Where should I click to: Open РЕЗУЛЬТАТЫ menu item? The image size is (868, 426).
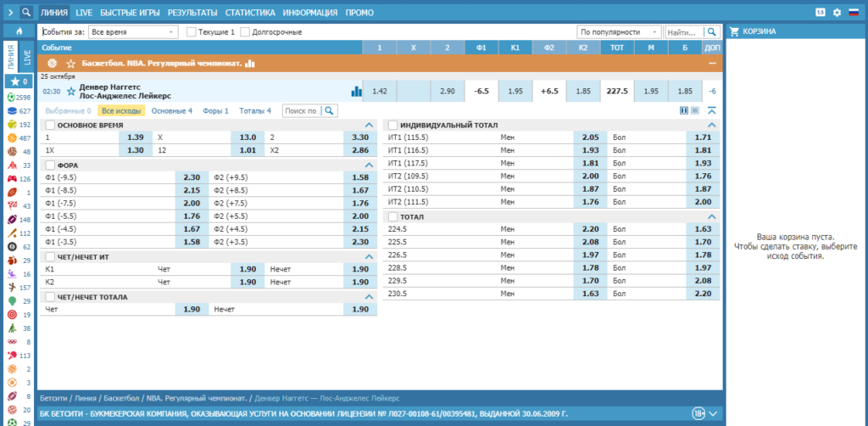192,12
